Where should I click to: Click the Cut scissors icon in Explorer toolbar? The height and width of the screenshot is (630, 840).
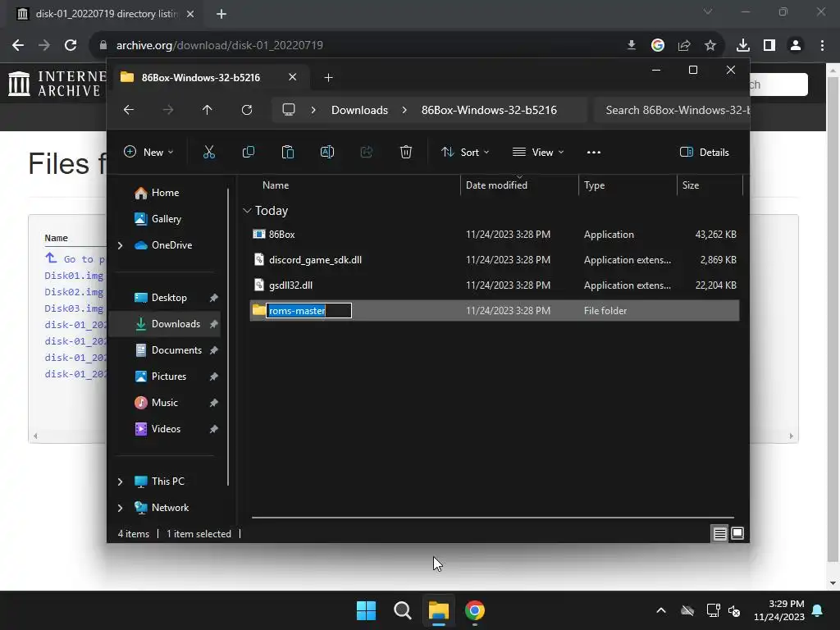coord(209,152)
